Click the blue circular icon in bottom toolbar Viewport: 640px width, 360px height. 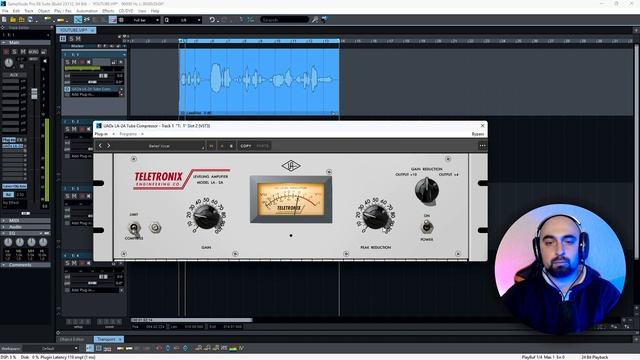(168, 348)
